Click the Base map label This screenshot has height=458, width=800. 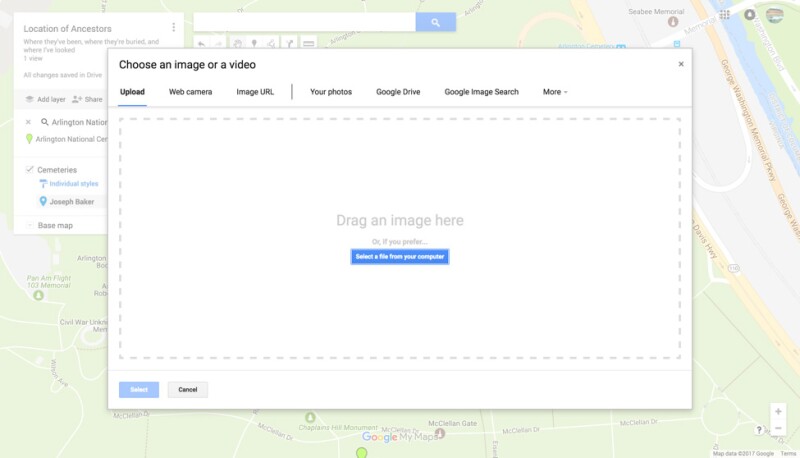55,225
